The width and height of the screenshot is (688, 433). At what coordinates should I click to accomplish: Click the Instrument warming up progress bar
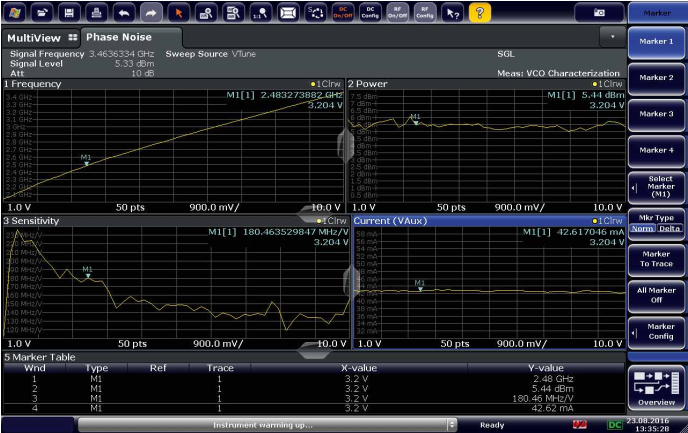point(262,424)
